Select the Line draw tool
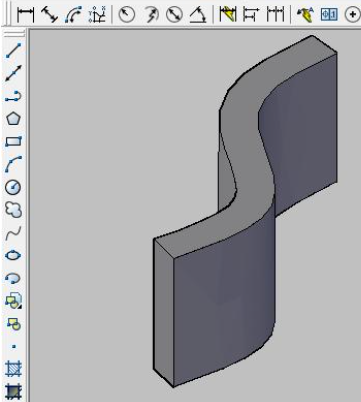The height and width of the screenshot is (402, 361). tap(13, 51)
